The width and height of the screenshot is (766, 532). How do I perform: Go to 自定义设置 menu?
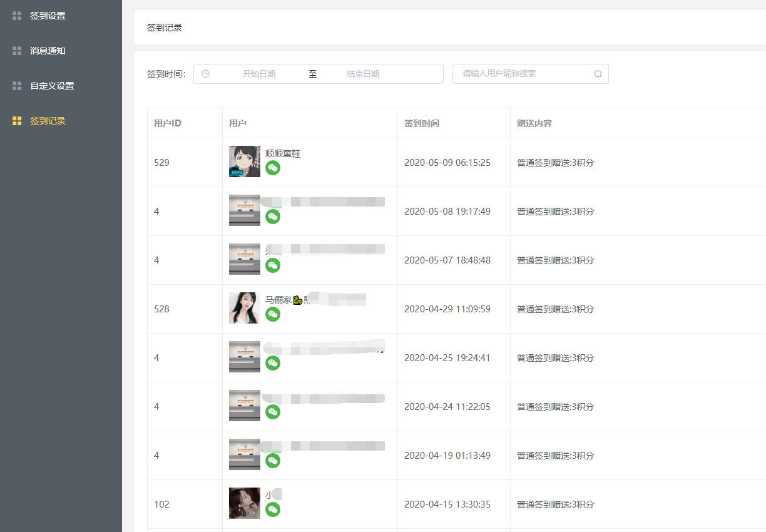(52, 86)
